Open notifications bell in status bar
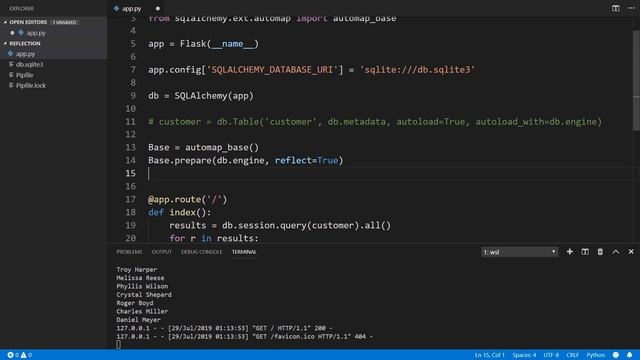Viewport: 640px width, 360px height. pyautogui.click(x=629, y=355)
